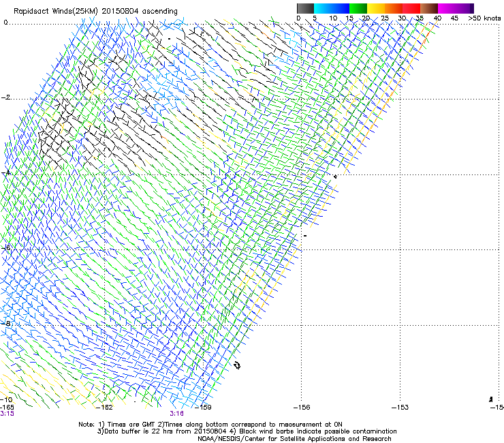Click the orange 25–30 knots color segment
The image size is (504, 443).
click(x=394, y=8)
